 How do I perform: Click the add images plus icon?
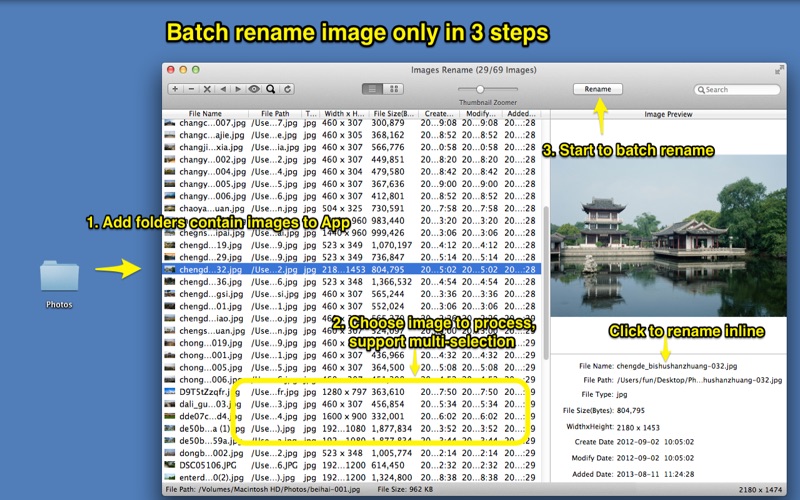click(x=175, y=89)
